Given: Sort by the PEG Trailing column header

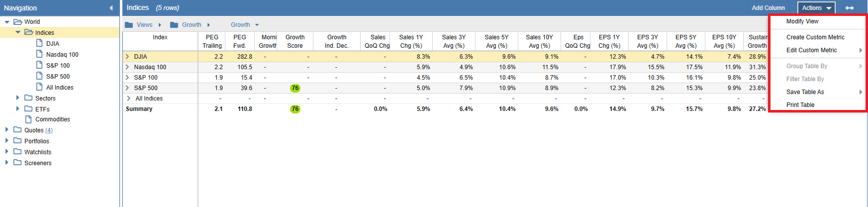Looking at the screenshot, I should pos(212,41).
